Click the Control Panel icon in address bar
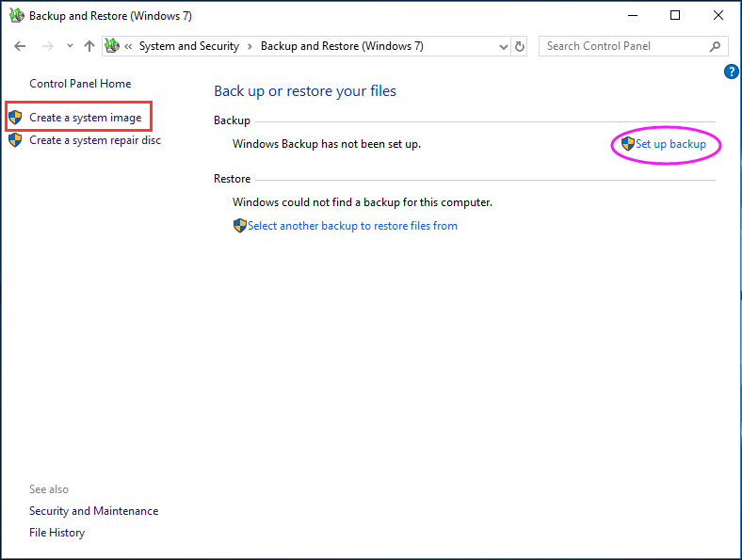The height and width of the screenshot is (560, 742). click(112, 46)
